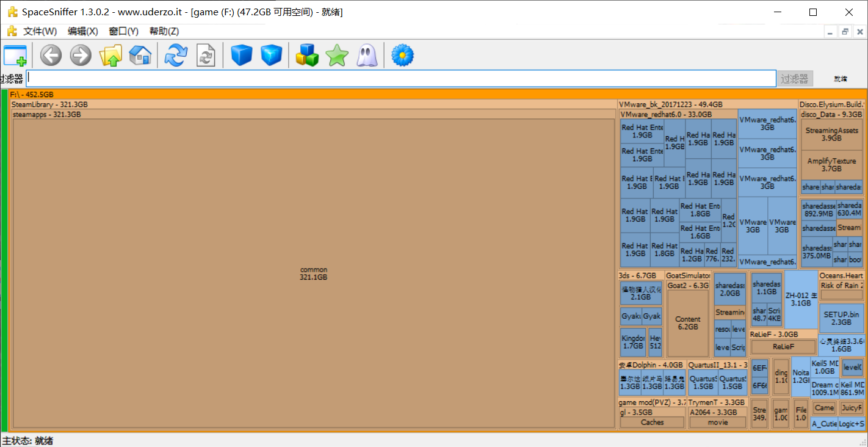Open the 文件(W) menu
Image resolution: width=868 pixels, height=447 pixels.
pyautogui.click(x=40, y=31)
